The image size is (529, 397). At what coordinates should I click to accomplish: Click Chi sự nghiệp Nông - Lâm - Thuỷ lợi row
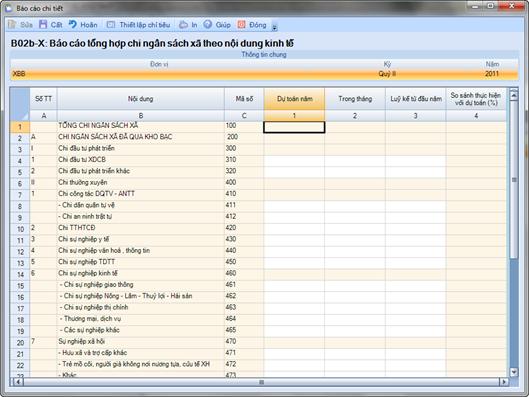126,296
